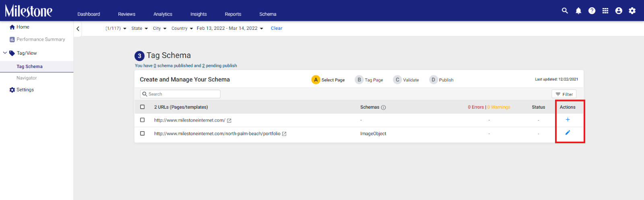
Task: Edit schema for north-palm-beach/portfolio URL
Action: click(x=568, y=132)
